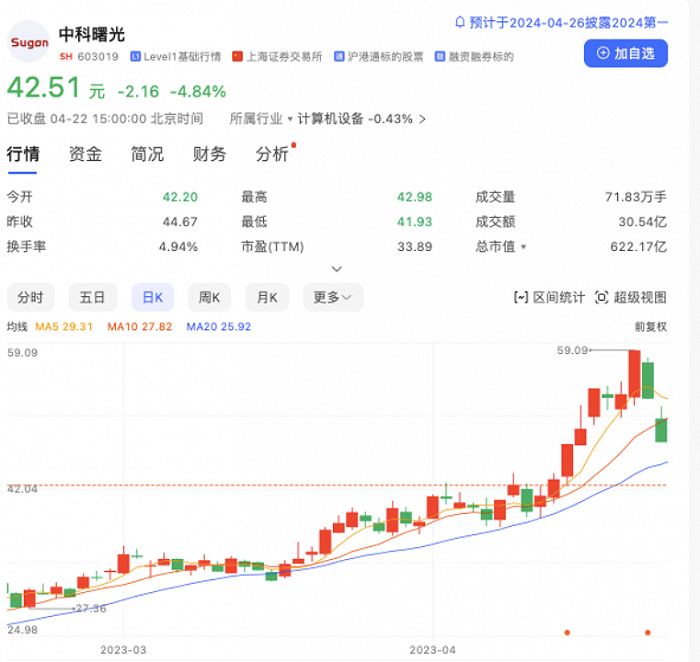Screen dimensions: 700x662
Task: Select the 分时 chart view
Action: click(x=30, y=297)
